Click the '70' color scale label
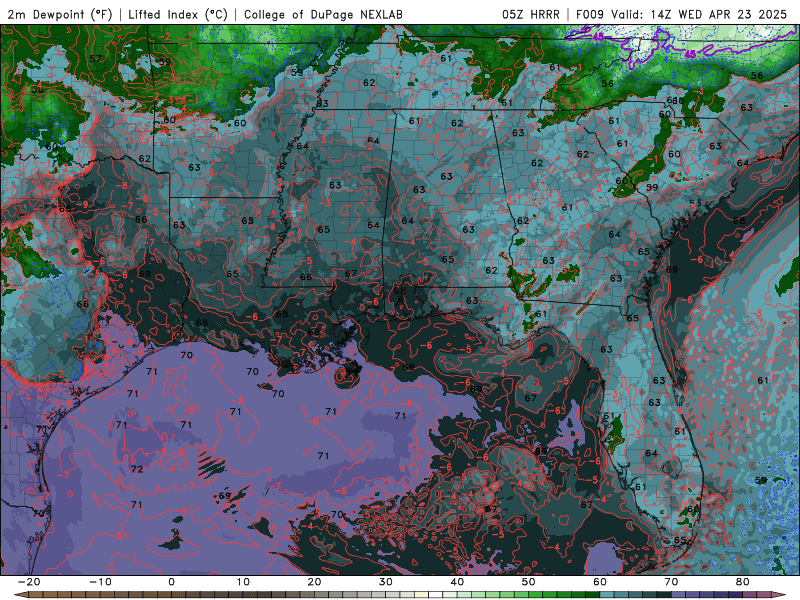800x600 pixels. pyautogui.click(x=671, y=582)
